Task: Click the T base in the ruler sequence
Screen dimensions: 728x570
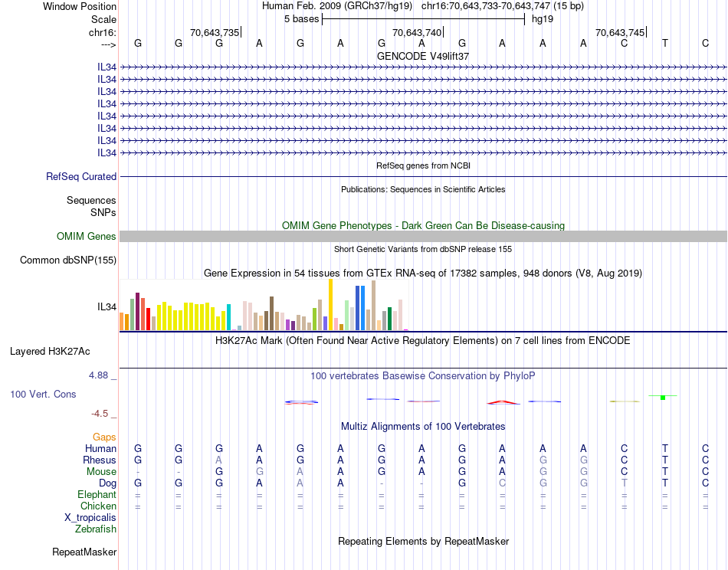Action: (x=665, y=43)
